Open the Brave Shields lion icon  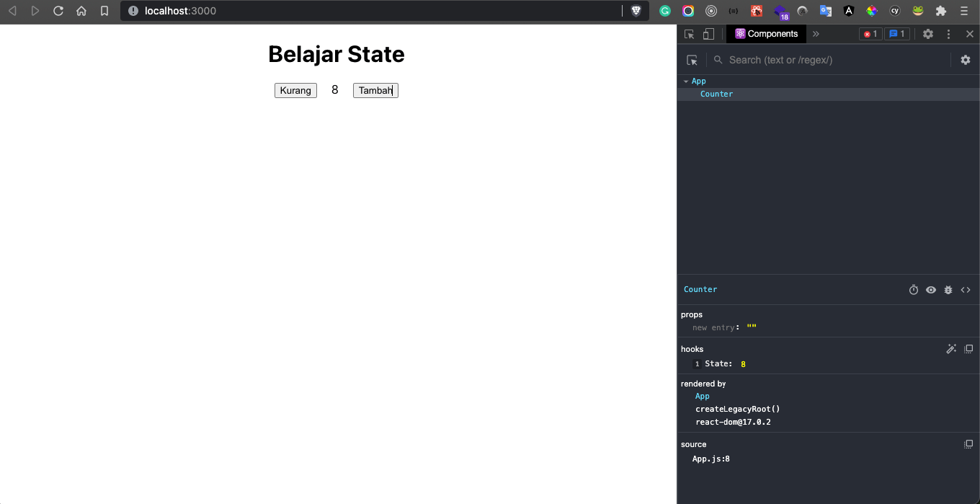point(636,11)
